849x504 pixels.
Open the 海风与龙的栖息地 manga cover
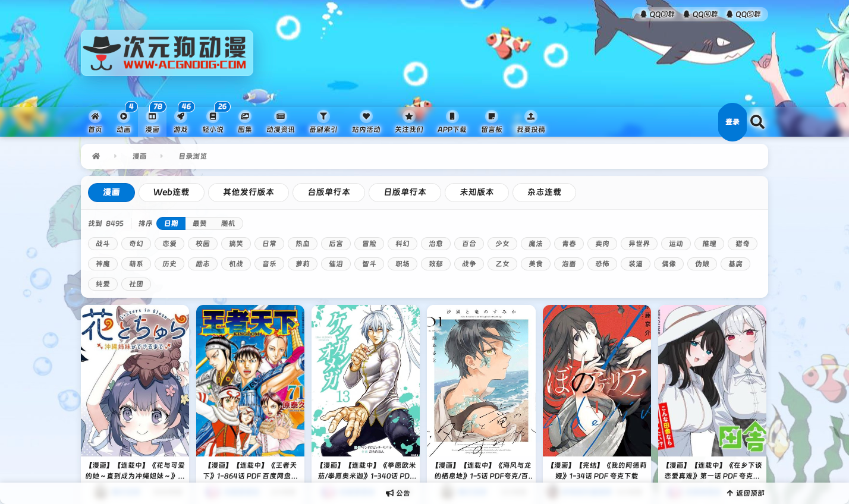[481, 380]
